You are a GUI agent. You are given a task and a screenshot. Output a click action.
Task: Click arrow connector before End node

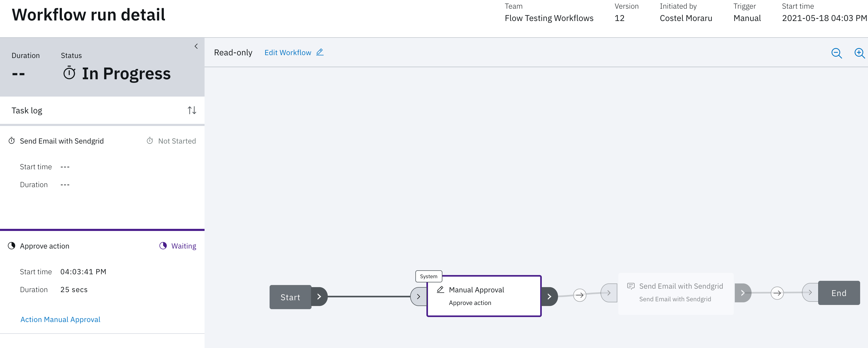click(777, 293)
